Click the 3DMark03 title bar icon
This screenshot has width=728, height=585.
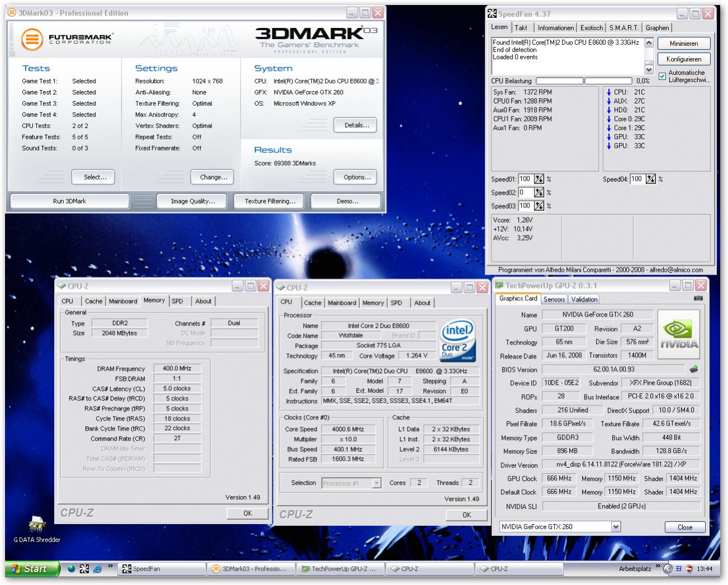pos(12,13)
